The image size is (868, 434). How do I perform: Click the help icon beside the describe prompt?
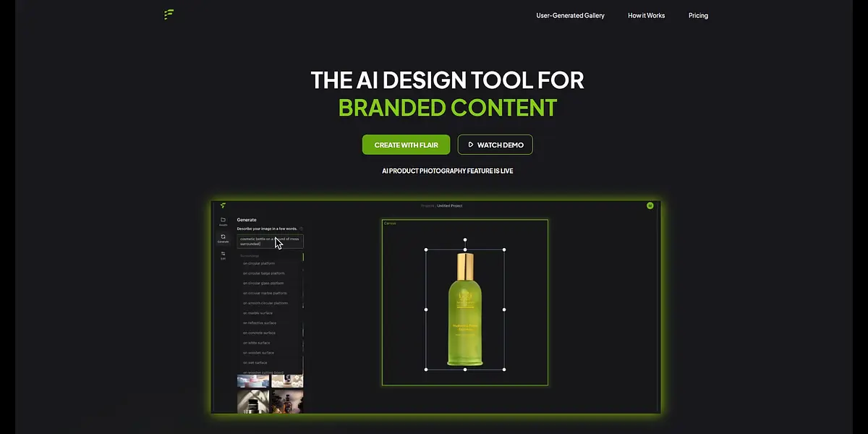click(301, 229)
